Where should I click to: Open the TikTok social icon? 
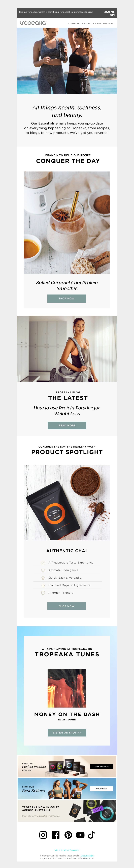[x=91, y=835]
